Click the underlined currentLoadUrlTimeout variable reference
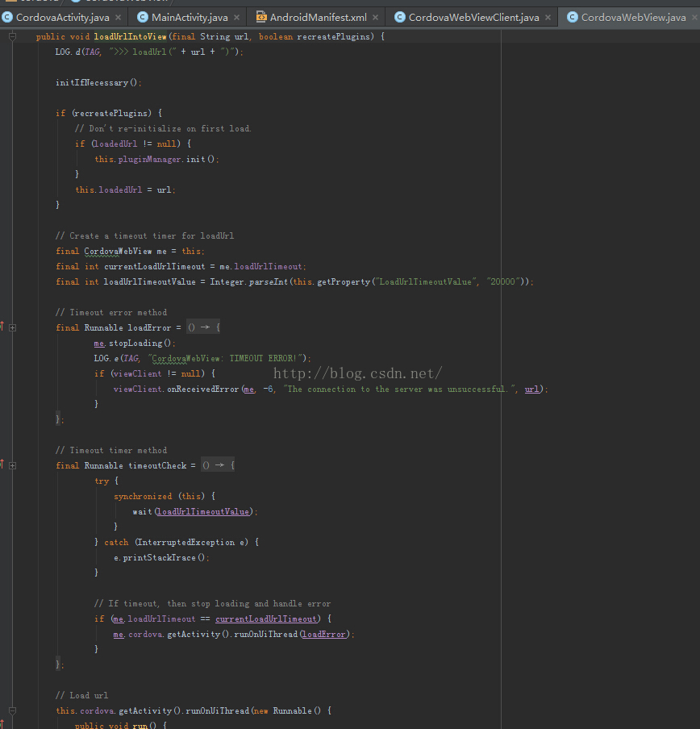Screen dimensions: 700x729 point(266,619)
